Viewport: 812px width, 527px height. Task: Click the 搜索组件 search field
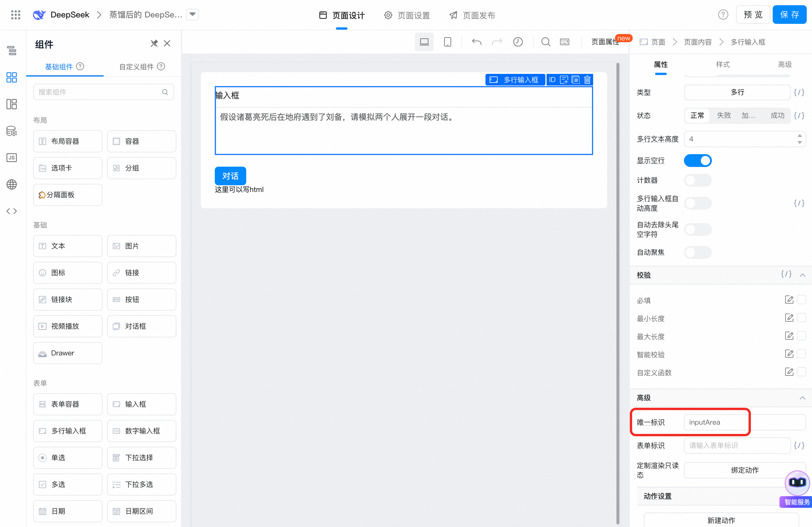coord(103,92)
